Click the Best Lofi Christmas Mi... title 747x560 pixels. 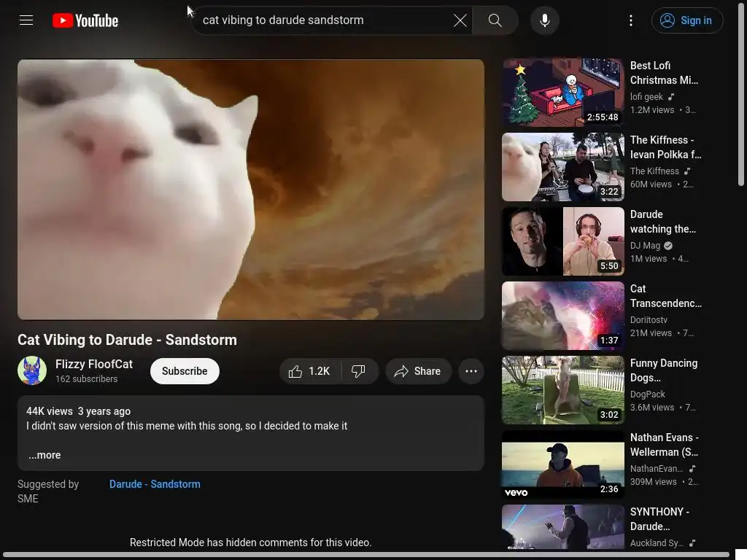(x=664, y=73)
